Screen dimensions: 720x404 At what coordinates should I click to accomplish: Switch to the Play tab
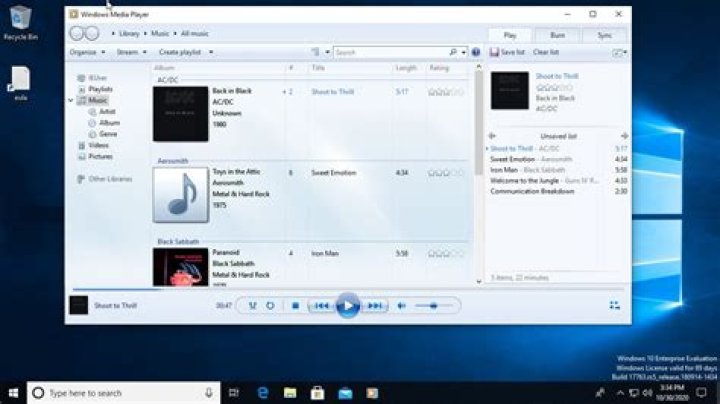510,35
